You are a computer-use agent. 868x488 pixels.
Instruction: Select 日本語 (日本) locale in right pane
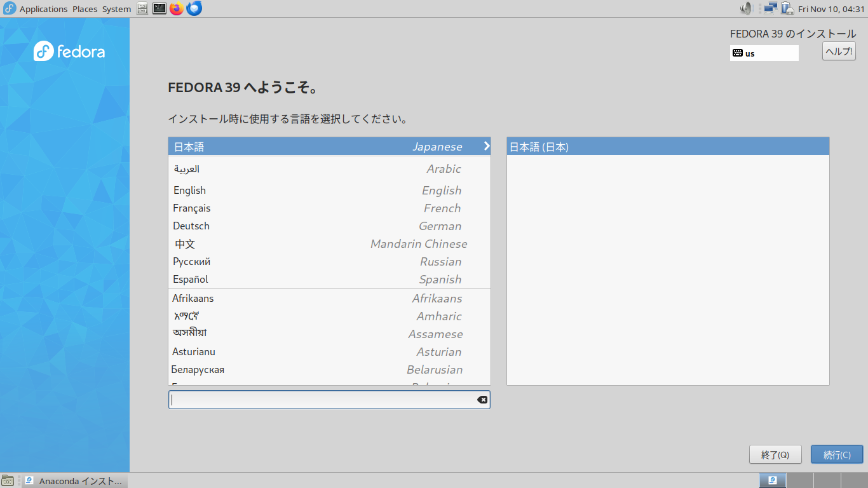coord(668,147)
